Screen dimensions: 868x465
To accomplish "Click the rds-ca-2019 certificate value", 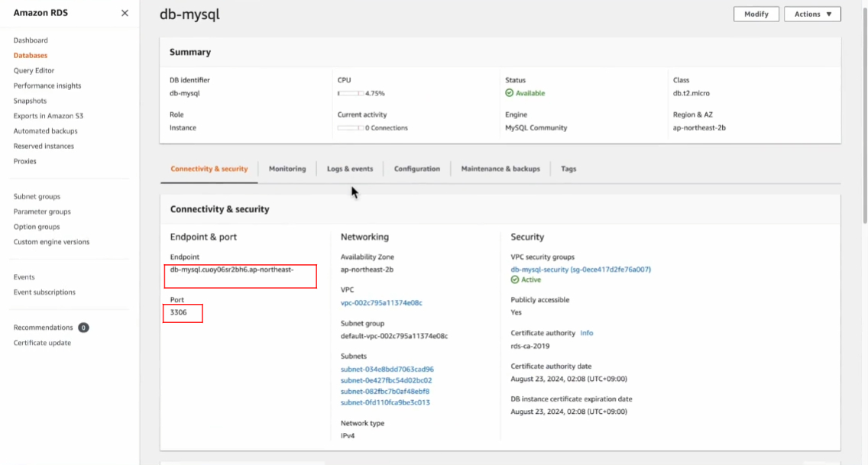I will pos(530,346).
